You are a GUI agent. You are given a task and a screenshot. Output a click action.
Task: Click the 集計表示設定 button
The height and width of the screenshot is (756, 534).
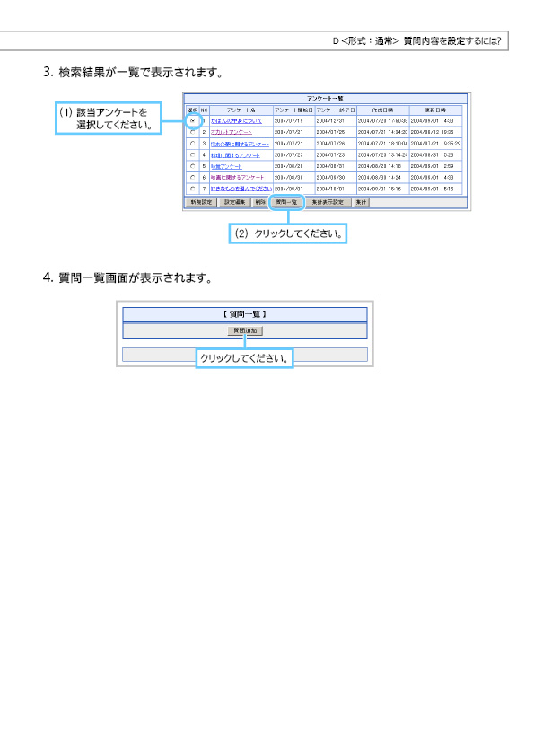coord(328,203)
